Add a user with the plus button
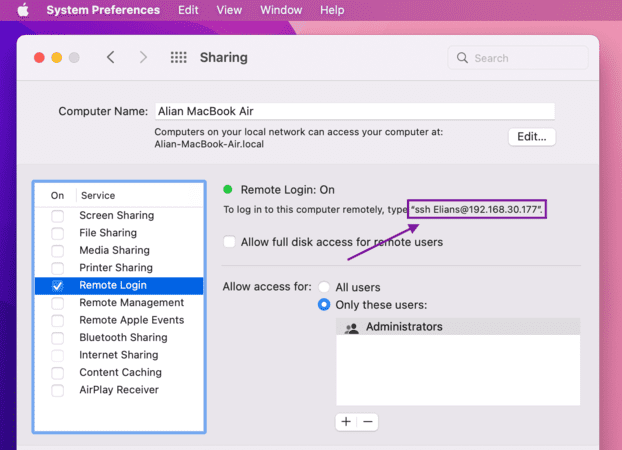This screenshot has height=450, width=622. (x=346, y=421)
